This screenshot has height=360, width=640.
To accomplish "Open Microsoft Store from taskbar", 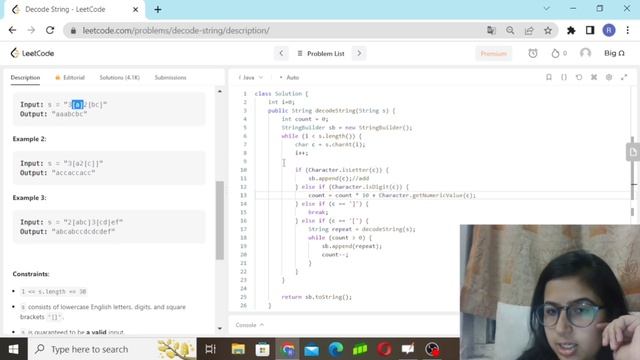I will tap(262, 349).
